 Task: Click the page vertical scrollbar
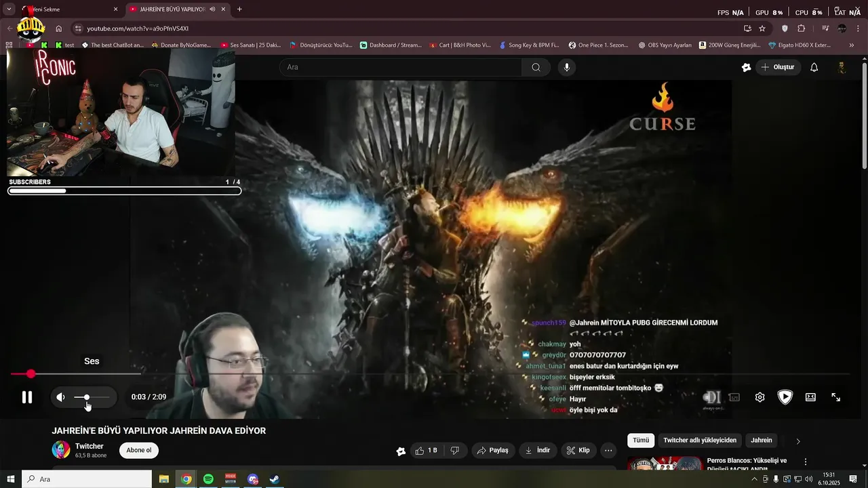(864, 115)
